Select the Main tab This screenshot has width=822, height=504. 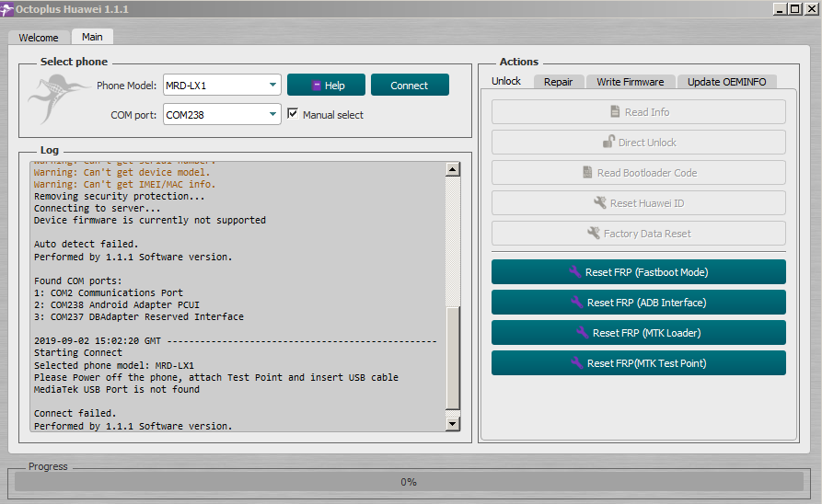[92, 37]
